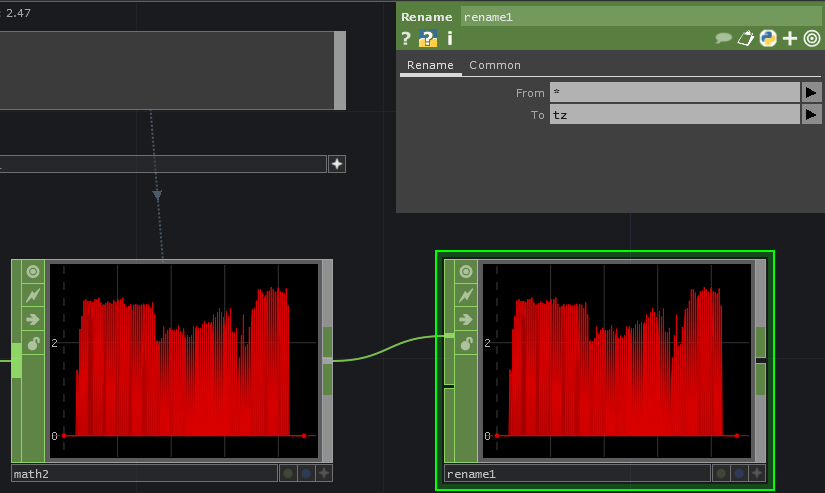The image size is (825, 493).
Task: Select the Rename parameters tab
Action: click(x=430, y=65)
